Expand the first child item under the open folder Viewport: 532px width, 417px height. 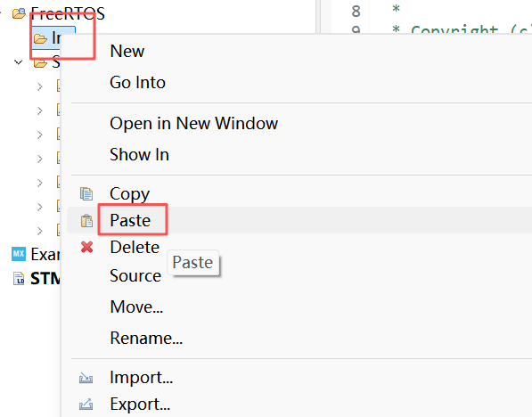(x=40, y=86)
